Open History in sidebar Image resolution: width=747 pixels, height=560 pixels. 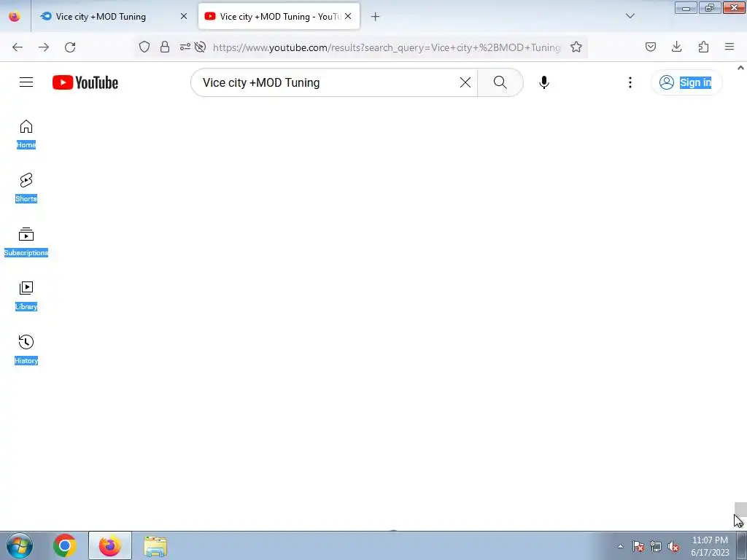coord(26,350)
